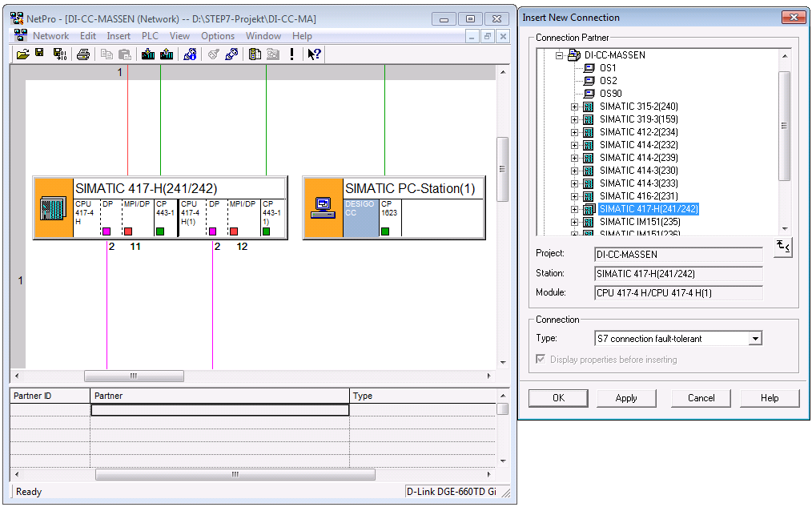
Task: Select OS90 in the connection partner tree
Action: [609, 94]
